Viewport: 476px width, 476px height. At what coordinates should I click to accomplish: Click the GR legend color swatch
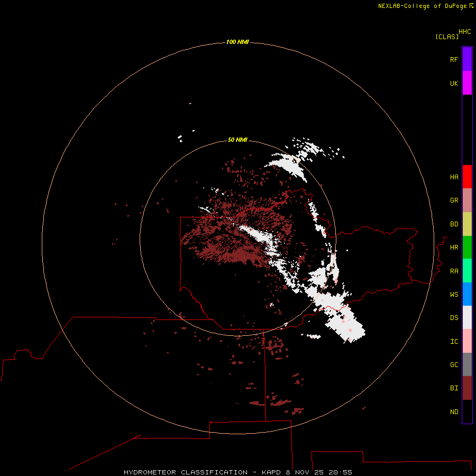(x=467, y=200)
